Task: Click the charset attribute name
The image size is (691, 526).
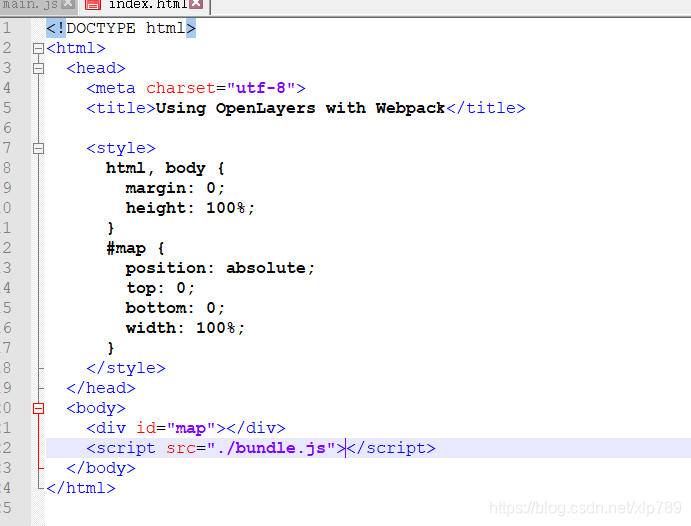Action: click(x=181, y=88)
